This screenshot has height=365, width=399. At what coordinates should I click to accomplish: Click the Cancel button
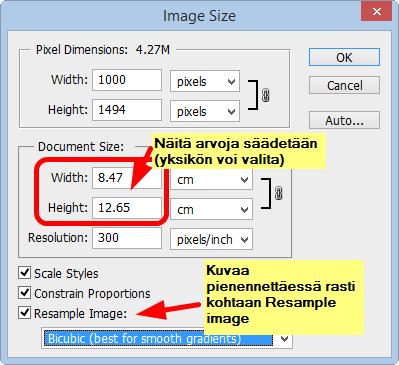click(x=344, y=85)
